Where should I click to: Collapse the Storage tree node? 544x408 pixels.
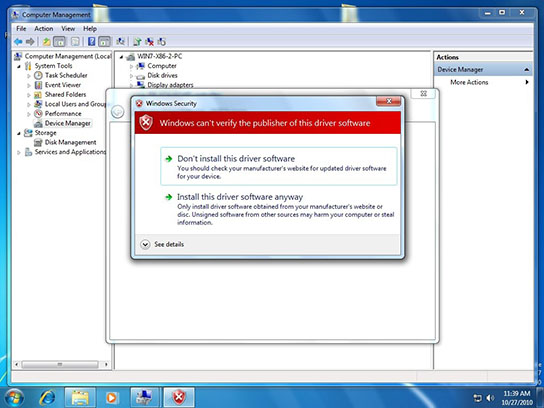click(19, 133)
